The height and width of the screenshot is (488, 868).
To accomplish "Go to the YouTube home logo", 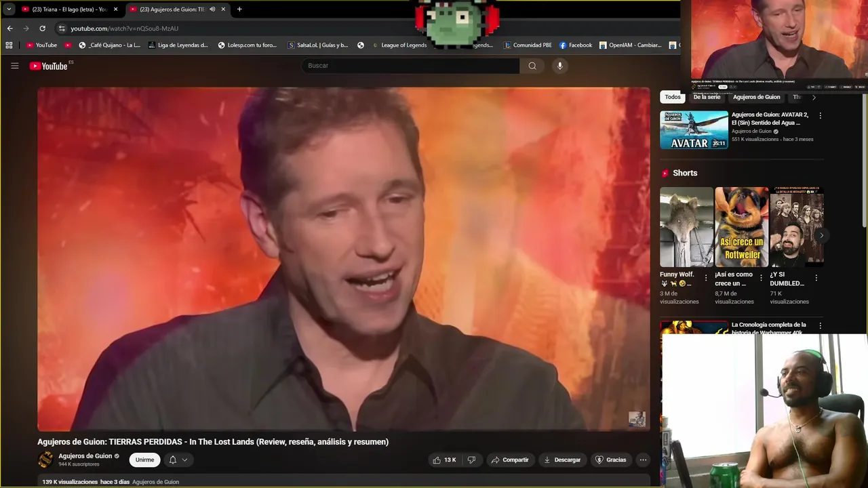I will pos(49,66).
